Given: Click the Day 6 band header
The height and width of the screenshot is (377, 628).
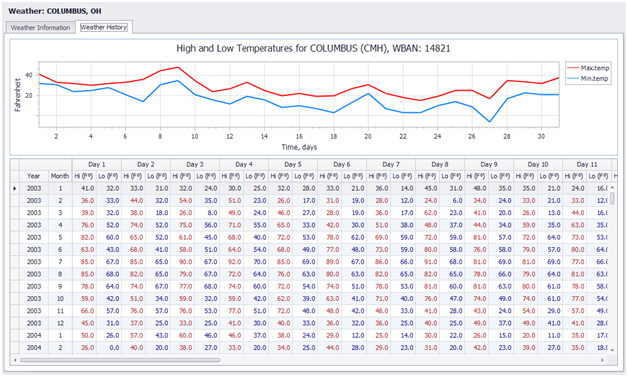Looking at the screenshot, I should [342, 164].
